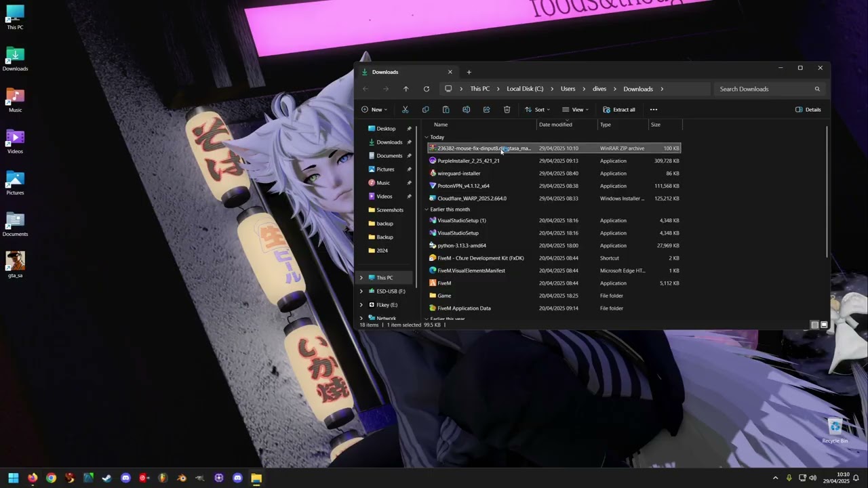Open Firefox from the taskbar
This screenshot has width=868, height=488.
[32, 478]
